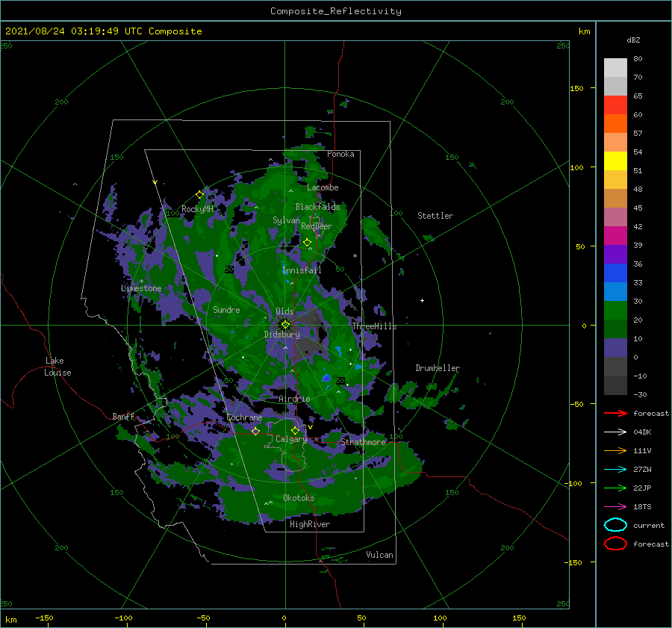Click the Ponoka city label
The height and width of the screenshot is (628, 672).
click(340, 154)
